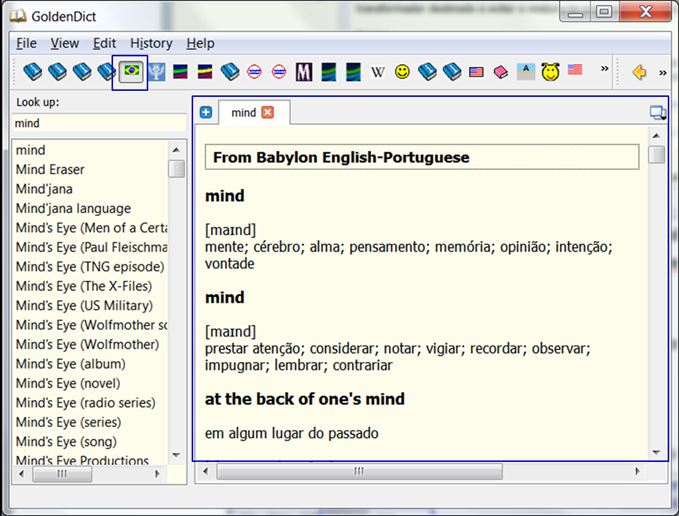Screen dimensions: 679x516
Task: Click the letter A dictionary icon
Action: coord(526,72)
